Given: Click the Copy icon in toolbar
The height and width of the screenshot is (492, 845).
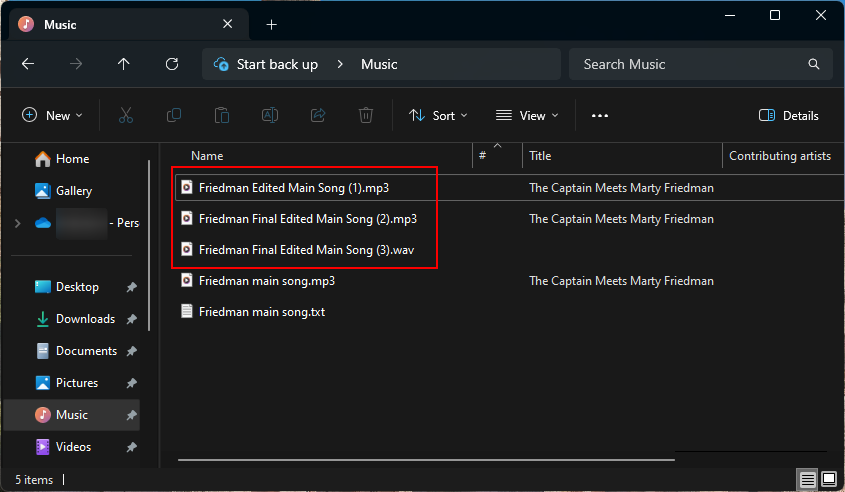Looking at the screenshot, I should click(x=174, y=116).
